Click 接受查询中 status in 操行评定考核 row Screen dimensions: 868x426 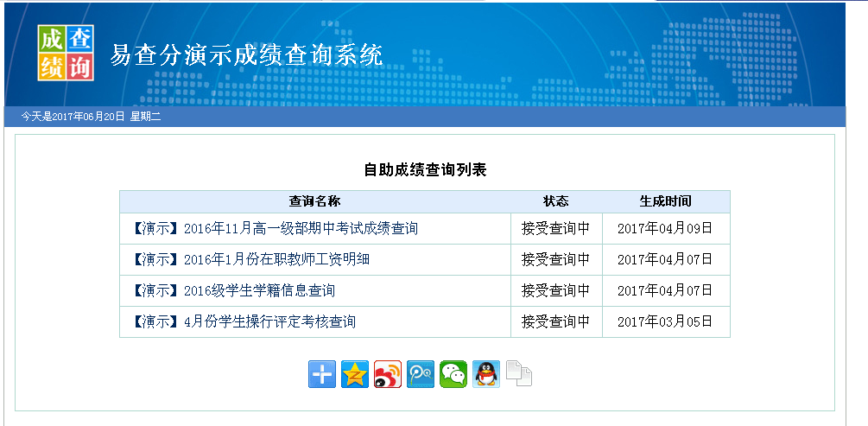click(x=556, y=321)
